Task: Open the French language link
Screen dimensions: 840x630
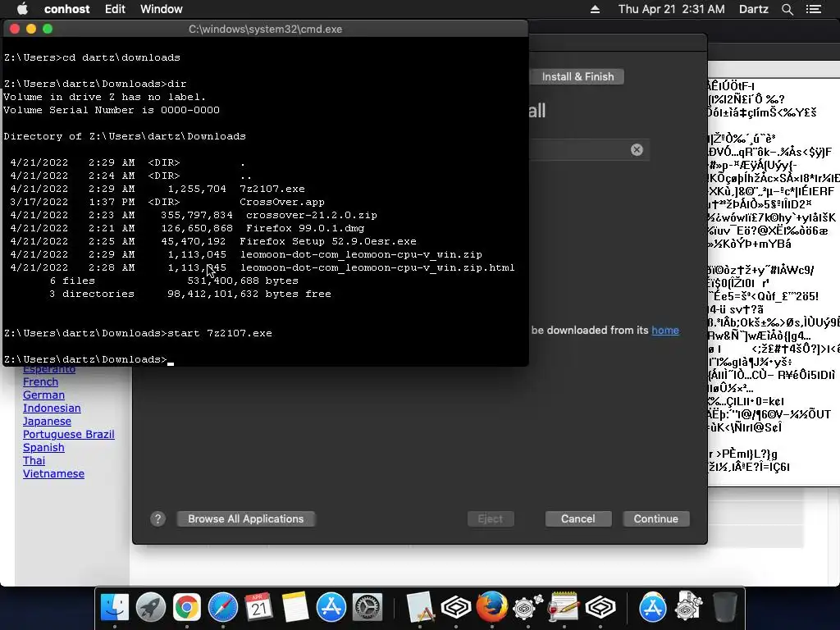Action: point(41,382)
